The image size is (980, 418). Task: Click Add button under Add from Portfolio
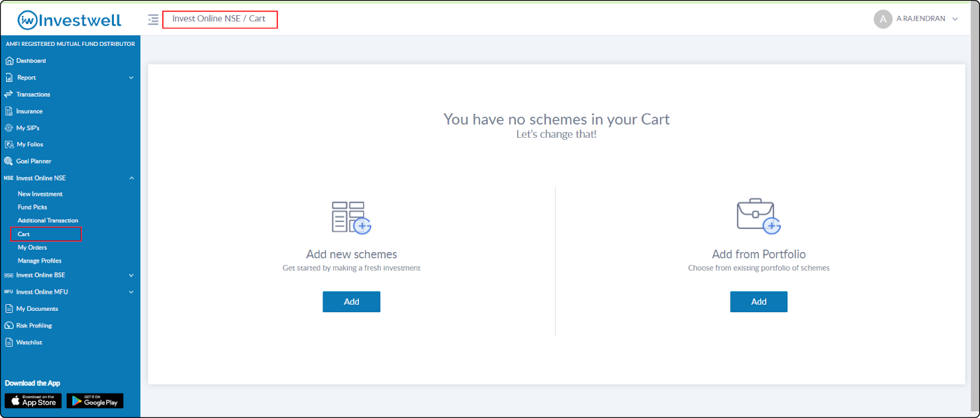(759, 302)
